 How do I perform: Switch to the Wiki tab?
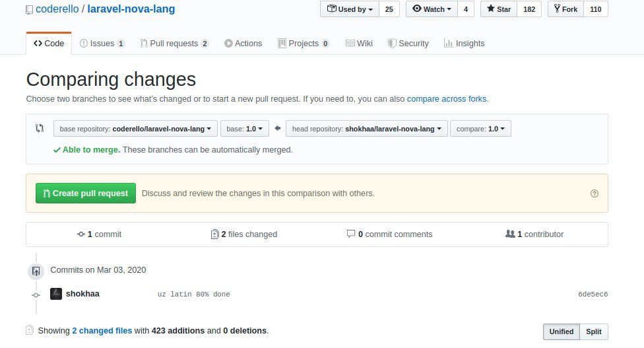(359, 43)
